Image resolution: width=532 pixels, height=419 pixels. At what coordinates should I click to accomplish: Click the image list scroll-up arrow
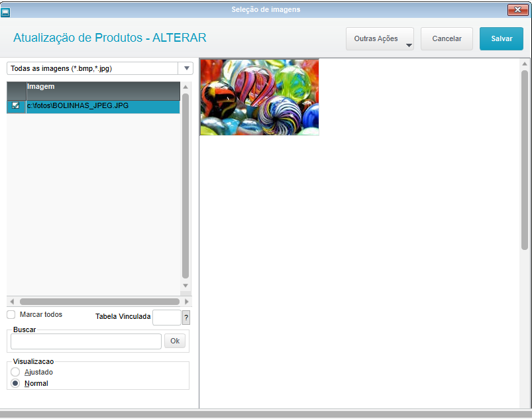pyautogui.click(x=186, y=88)
